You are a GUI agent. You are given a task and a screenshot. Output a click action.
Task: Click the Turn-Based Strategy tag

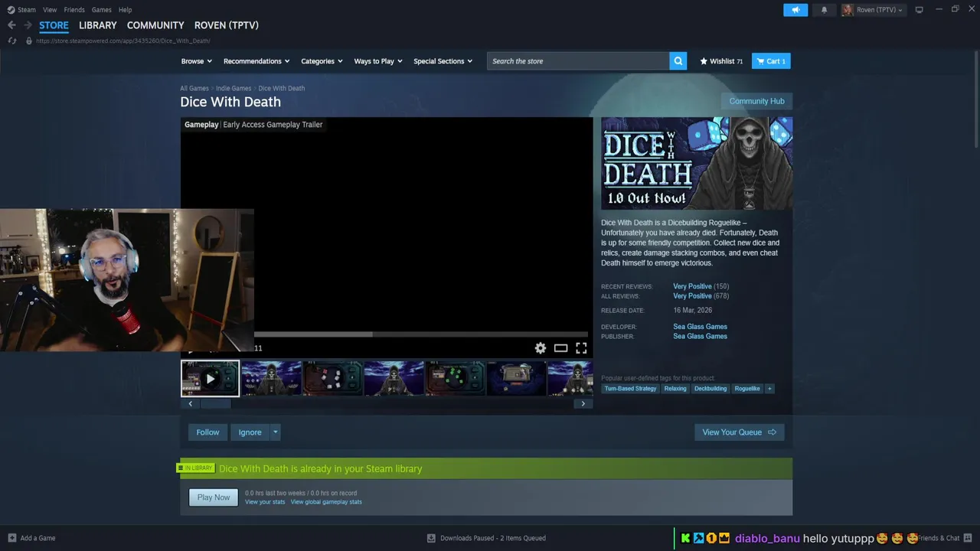630,389
